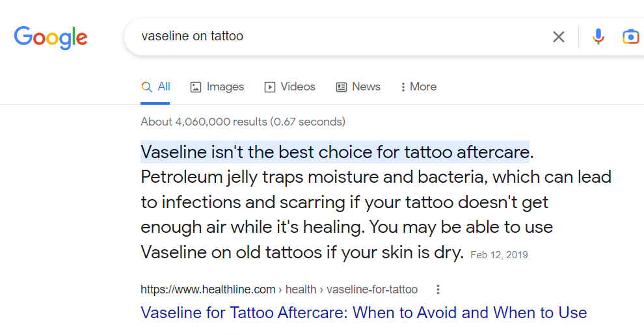The image size is (644, 335).
Task: Click inside the search box text
Action: pos(193,36)
